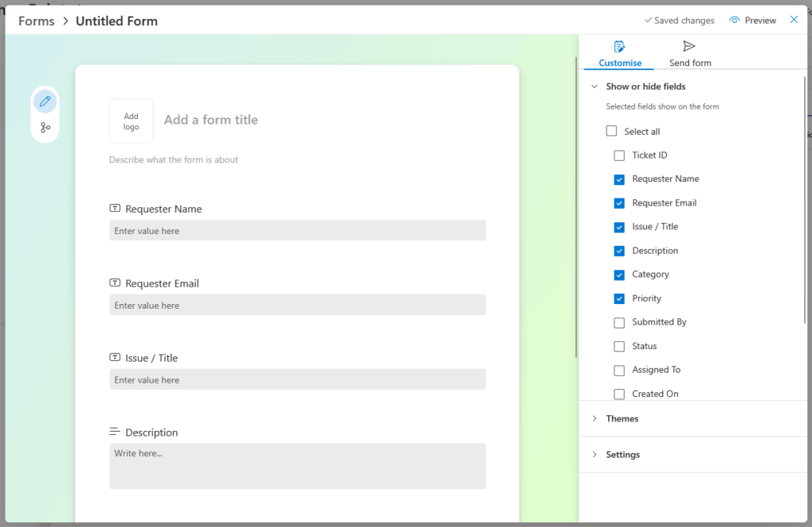This screenshot has width=812, height=527.
Task: Enable the Status field checkbox
Action: [x=619, y=346]
